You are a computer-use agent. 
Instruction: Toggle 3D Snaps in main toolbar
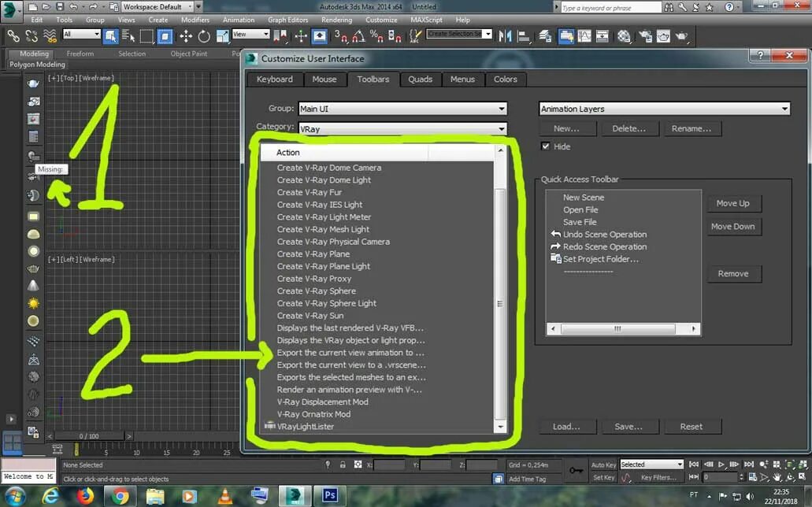click(x=340, y=35)
